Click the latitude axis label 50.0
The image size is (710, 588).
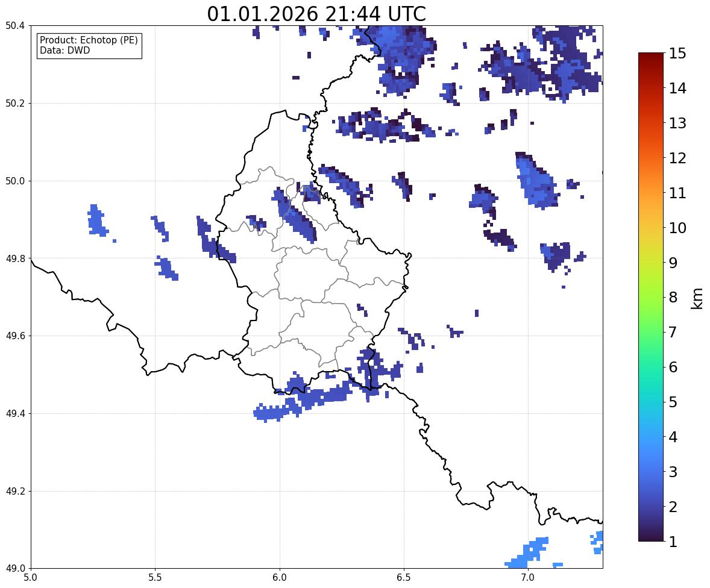(x=15, y=181)
